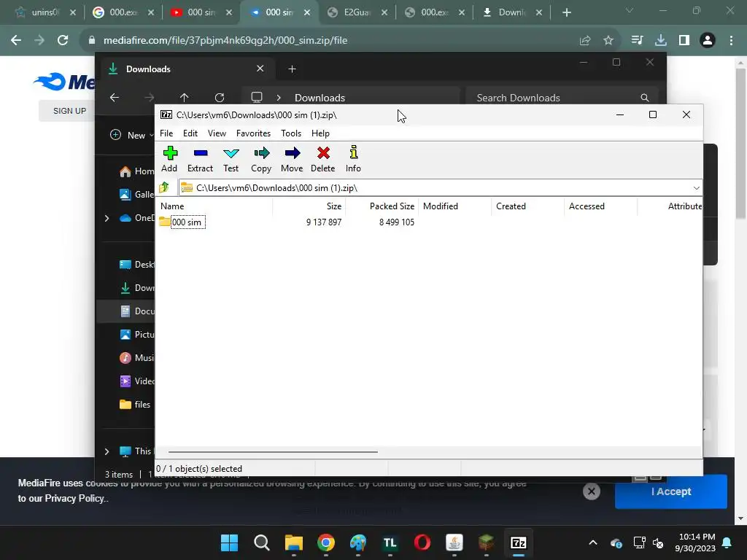This screenshot has height=560, width=747.
Task: Click the MediaFire address bar URL
Action: 225,41
